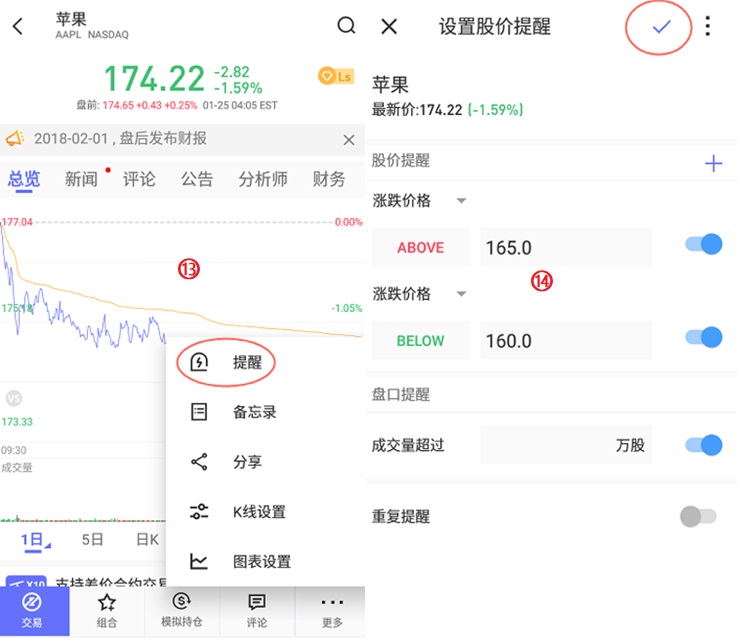Expand the 涨跌价格 dropdown above BELOW

pyautogui.click(x=420, y=294)
